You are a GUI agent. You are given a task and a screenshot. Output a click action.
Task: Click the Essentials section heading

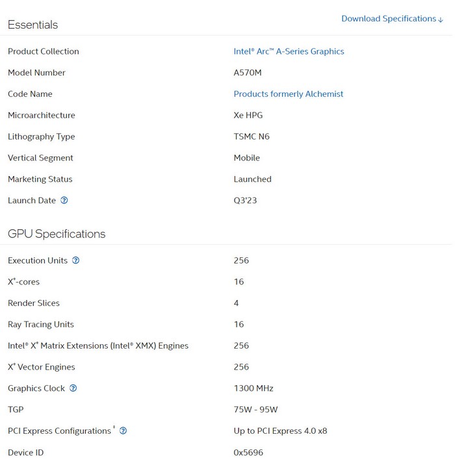point(32,25)
